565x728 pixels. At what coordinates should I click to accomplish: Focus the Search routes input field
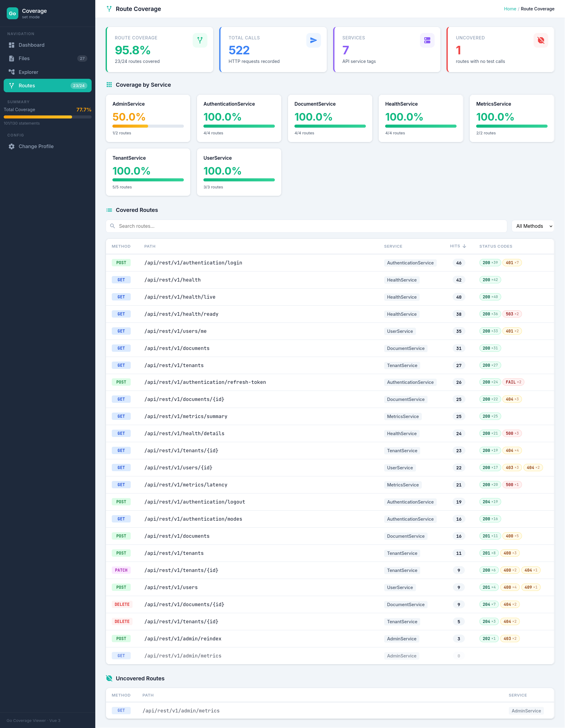(306, 226)
